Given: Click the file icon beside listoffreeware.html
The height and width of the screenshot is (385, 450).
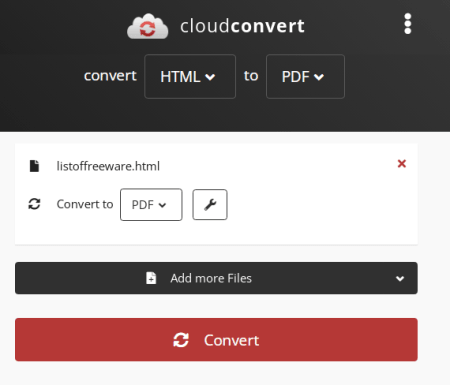Looking at the screenshot, I should click(34, 166).
